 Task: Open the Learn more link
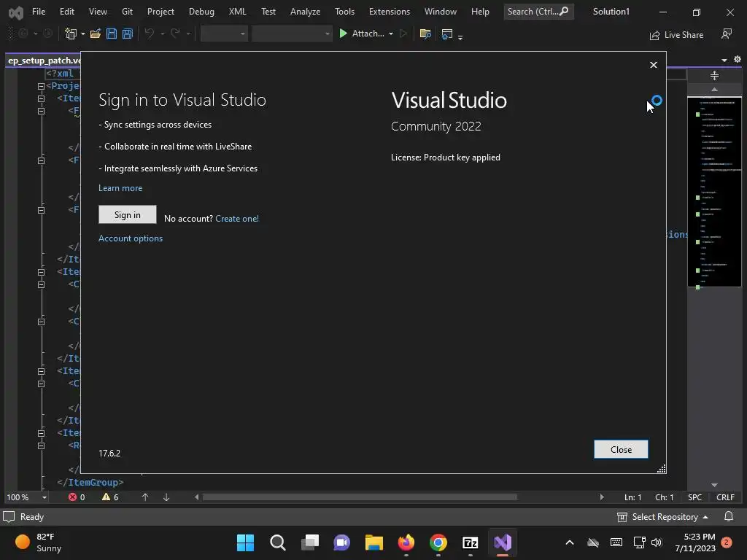pyautogui.click(x=120, y=188)
